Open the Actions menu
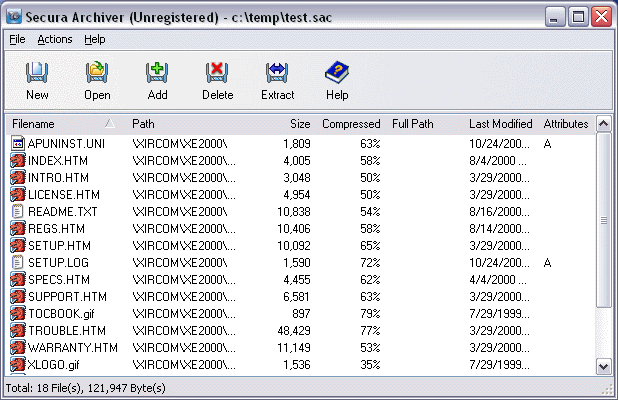Viewport: 618px width, 400px height. pos(55,39)
